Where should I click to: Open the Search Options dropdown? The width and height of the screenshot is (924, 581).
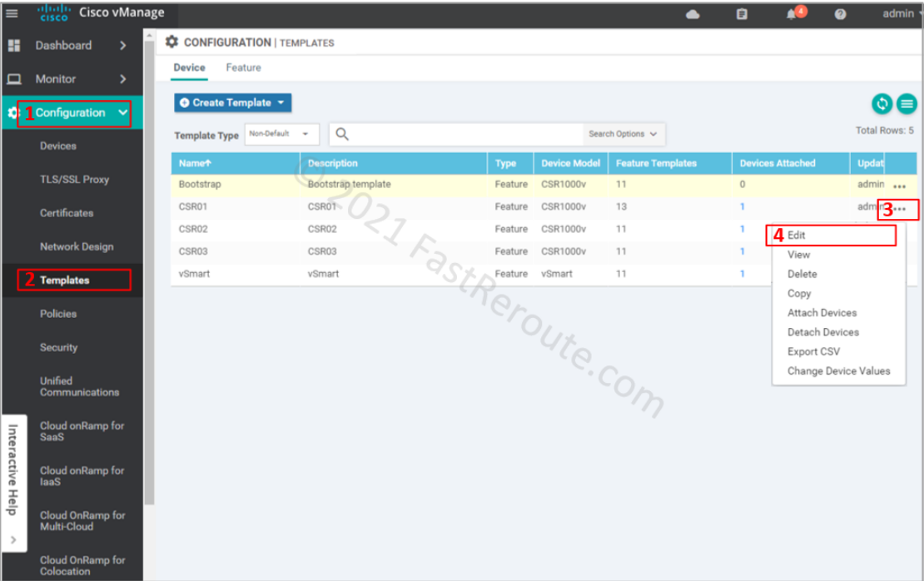point(622,133)
